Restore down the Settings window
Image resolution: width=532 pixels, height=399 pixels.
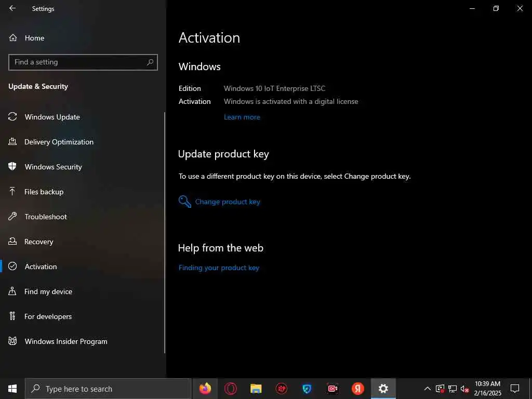click(496, 8)
